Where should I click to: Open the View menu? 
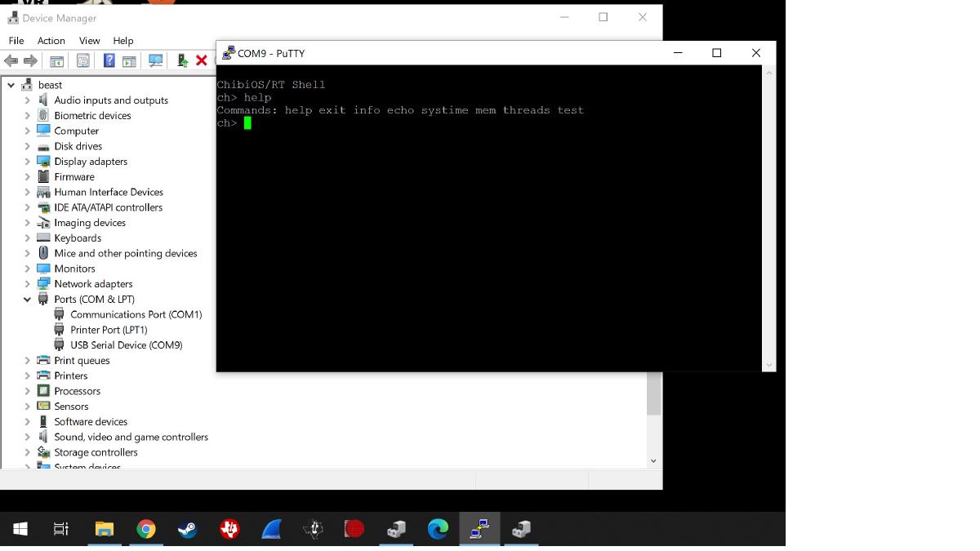pyautogui.click(x=89, y=40)
